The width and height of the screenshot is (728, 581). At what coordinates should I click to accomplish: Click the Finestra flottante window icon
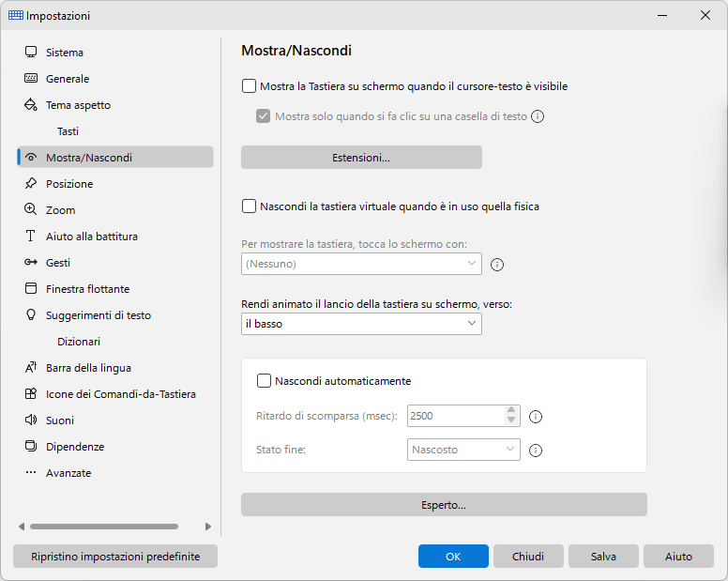pos(31,288)
